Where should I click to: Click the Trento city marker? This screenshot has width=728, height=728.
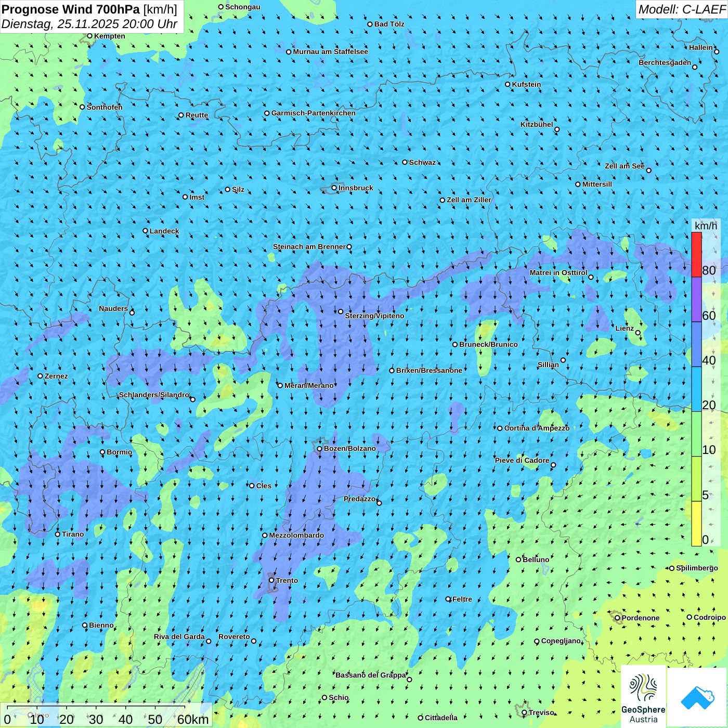271,580
